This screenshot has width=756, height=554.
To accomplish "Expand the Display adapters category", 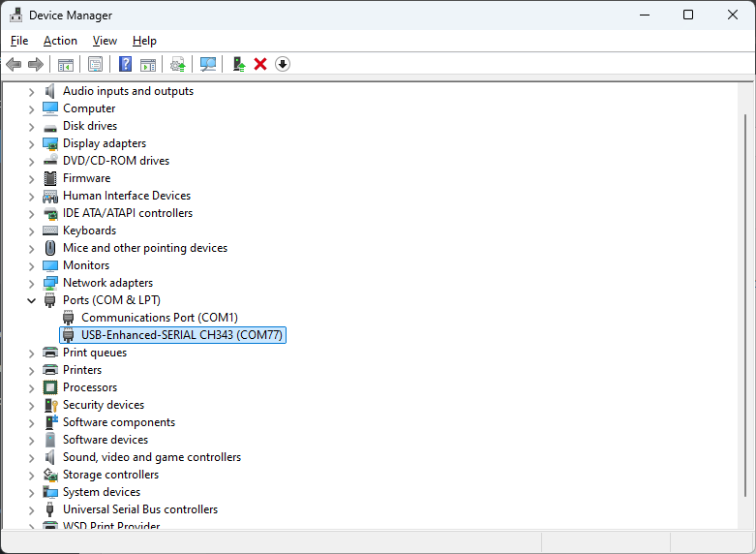I will tap(32, 143).
